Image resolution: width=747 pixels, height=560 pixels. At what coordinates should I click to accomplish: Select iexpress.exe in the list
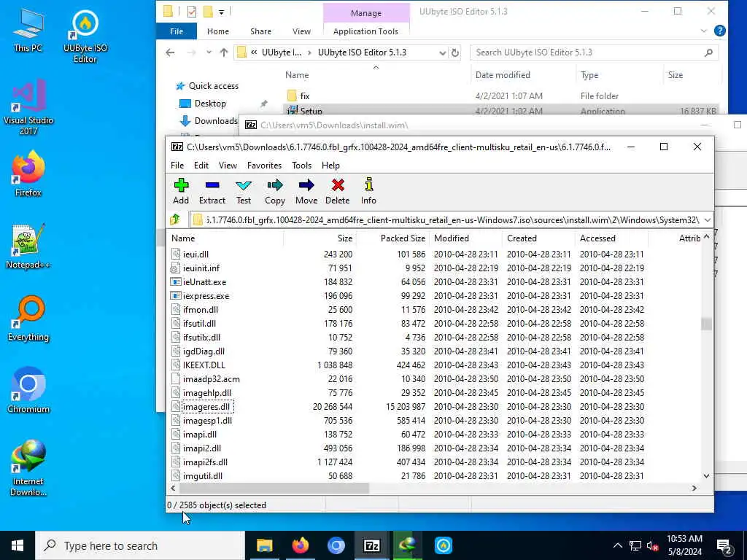[x=206, y=296]
